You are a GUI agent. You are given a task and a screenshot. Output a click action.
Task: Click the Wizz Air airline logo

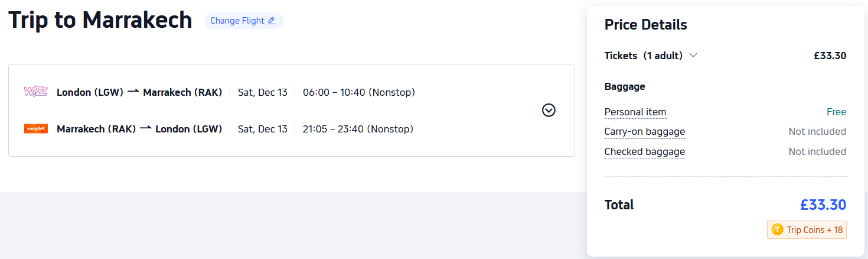coord(35,92)
